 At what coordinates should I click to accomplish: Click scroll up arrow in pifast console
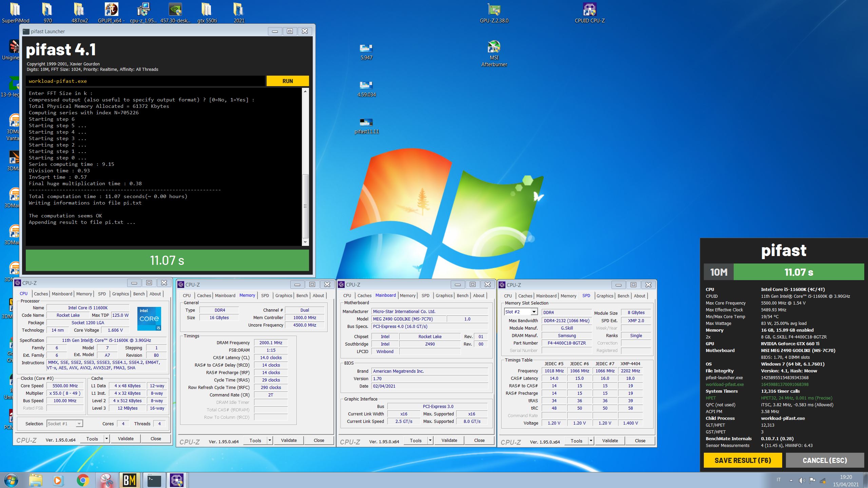(305, 91)
